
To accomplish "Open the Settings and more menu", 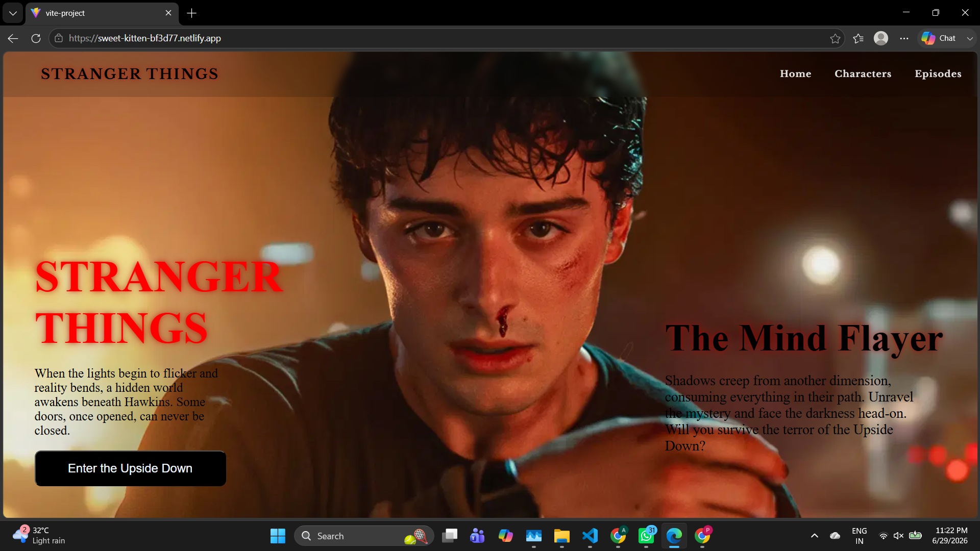I will [904, 38].
